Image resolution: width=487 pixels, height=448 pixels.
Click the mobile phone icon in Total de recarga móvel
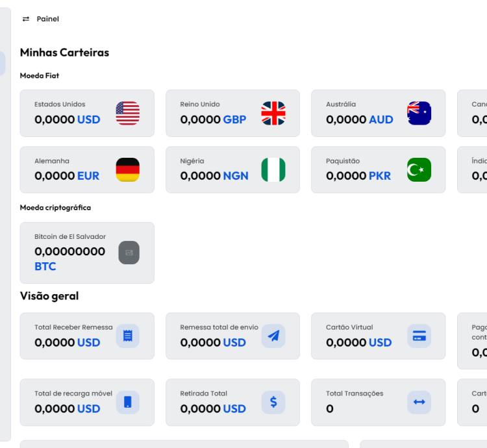[x=127, y=403]
